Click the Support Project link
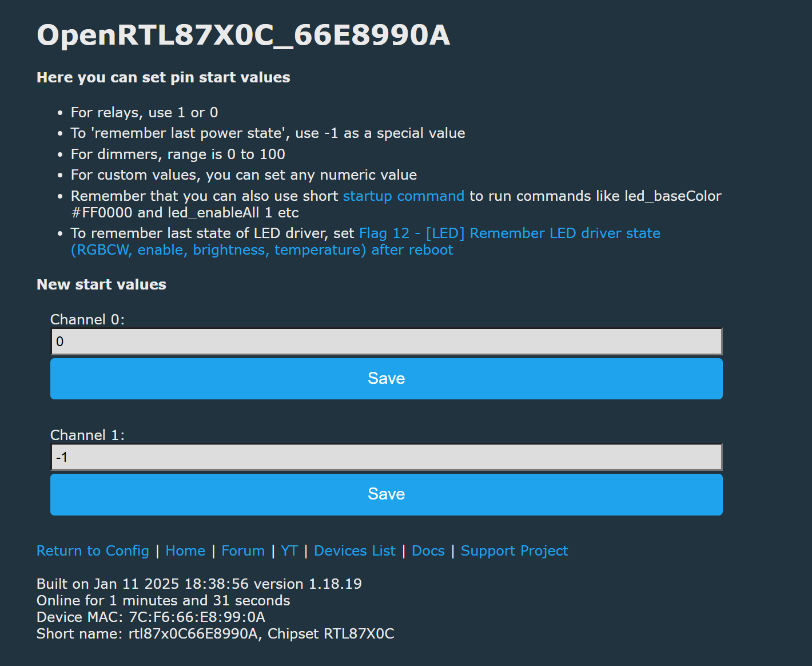This screenshot has width=812, height=666. (x=515, y=551)
